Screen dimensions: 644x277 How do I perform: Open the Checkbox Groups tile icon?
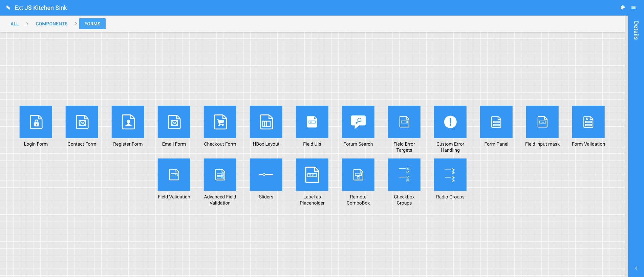pyautogui.click(x=404, y=175)
